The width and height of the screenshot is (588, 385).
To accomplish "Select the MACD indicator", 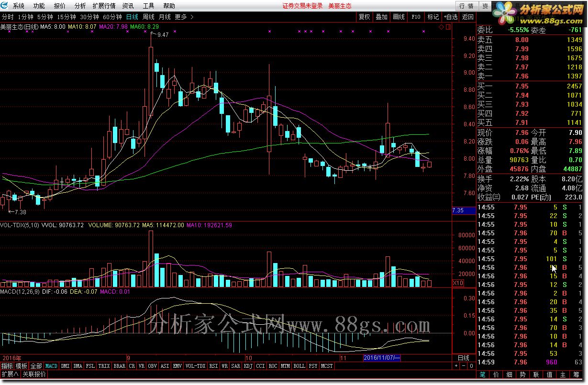I will [51, 366].
